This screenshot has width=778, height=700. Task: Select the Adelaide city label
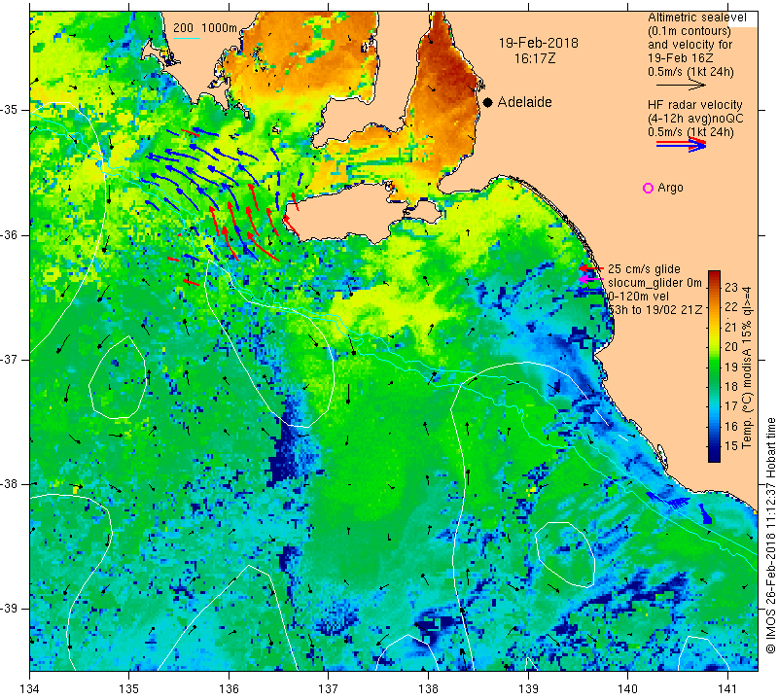click(524, 102)
